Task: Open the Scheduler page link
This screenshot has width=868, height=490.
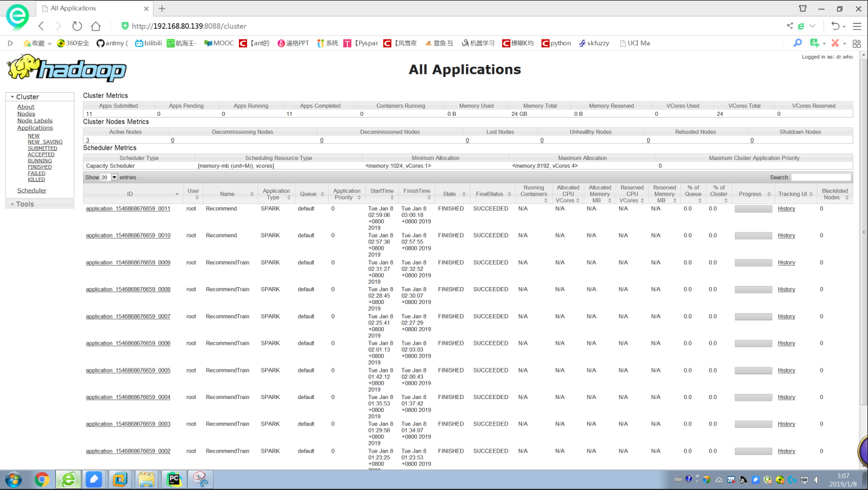Action: [32, 190]
